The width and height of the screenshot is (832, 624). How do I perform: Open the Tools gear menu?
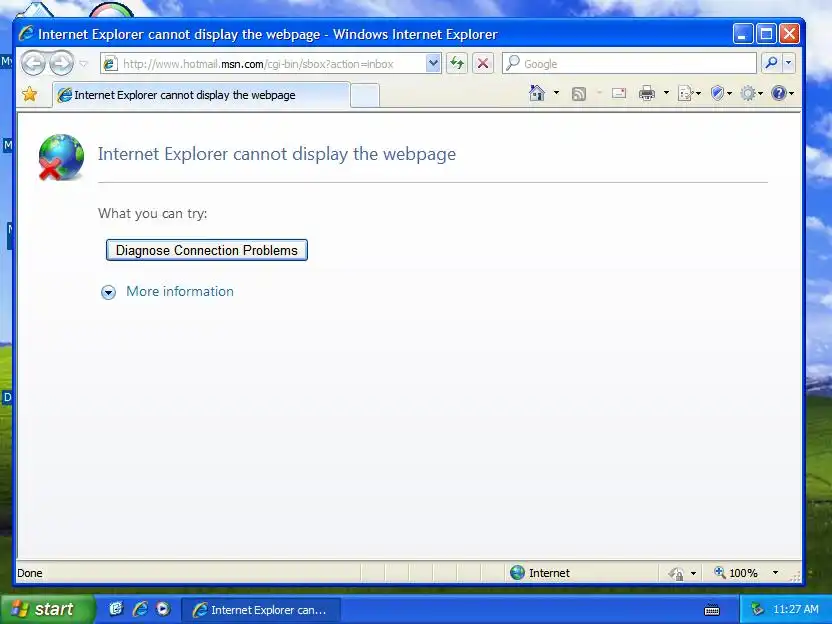click(751, 93)
